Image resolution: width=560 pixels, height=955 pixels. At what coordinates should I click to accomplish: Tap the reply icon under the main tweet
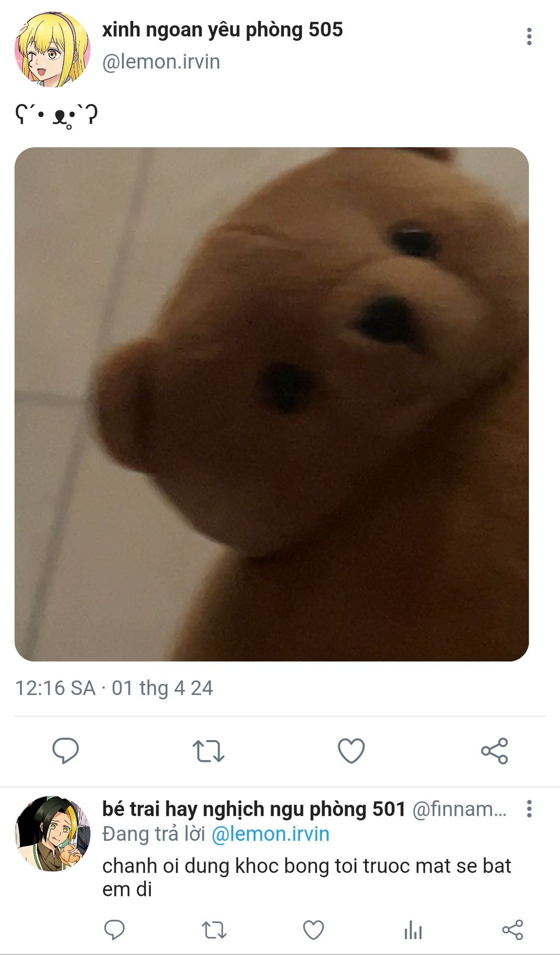(x=66, y=751)
